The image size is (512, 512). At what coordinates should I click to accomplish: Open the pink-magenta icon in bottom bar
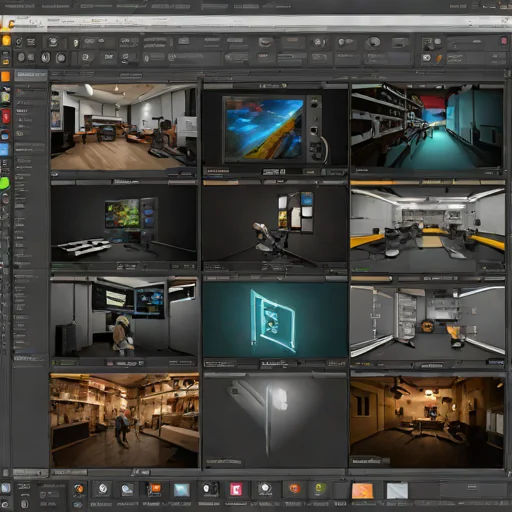point(236,489)
